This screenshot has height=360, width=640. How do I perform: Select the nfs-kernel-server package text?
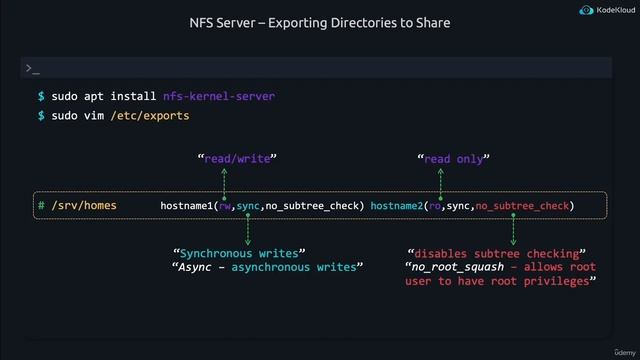[219, 96]
